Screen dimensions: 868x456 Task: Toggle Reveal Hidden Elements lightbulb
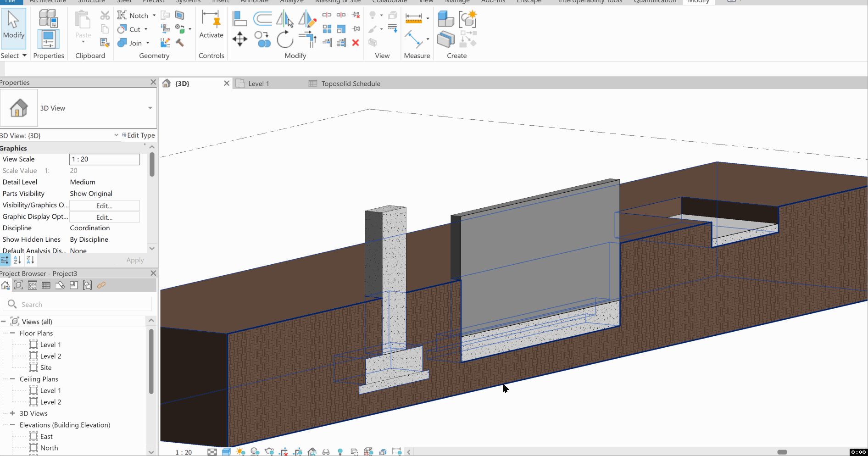click(340, 452)
